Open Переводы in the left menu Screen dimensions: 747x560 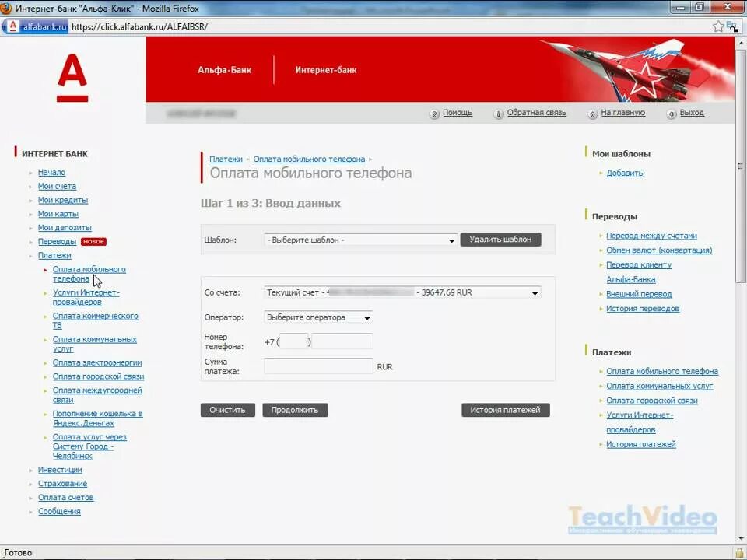click(57, 241)
